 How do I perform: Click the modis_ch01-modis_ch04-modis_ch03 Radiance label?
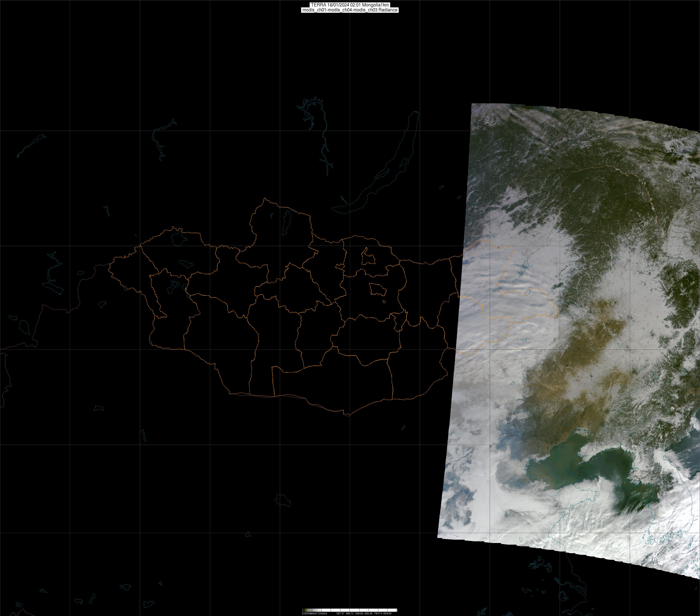350,10
